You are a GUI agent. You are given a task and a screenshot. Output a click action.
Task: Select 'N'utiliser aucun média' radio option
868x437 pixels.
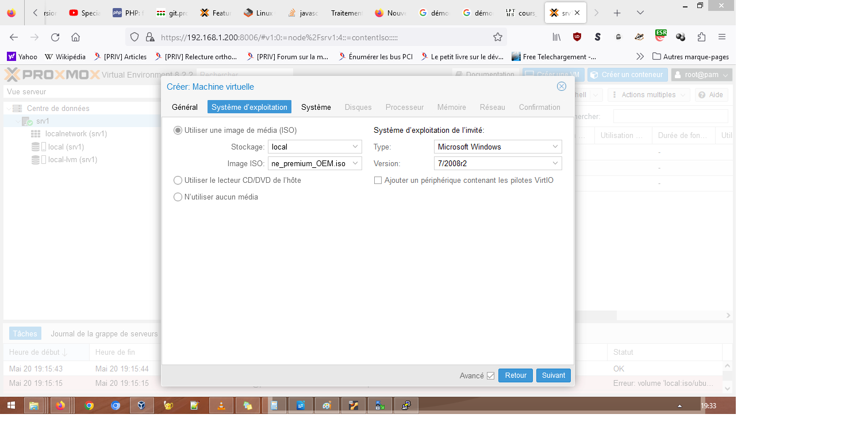(178, 197)
